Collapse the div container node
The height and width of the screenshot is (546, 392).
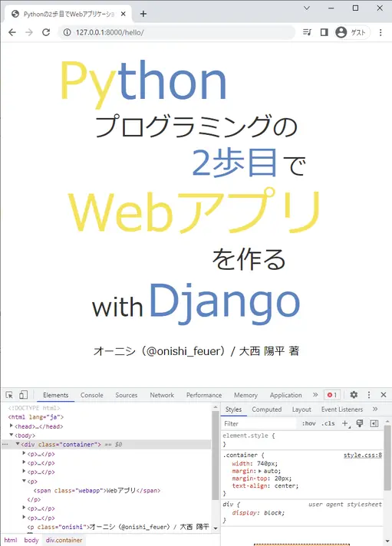[x=18, y=444]
